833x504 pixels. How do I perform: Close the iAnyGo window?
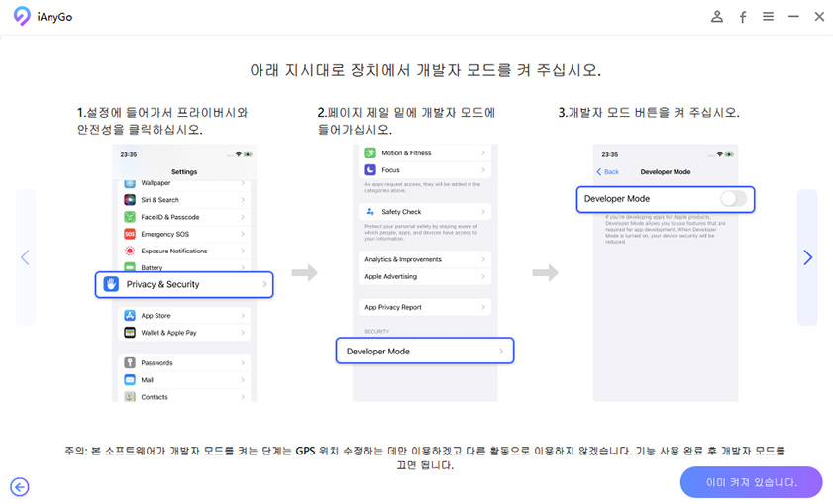(x=819, y=17)
